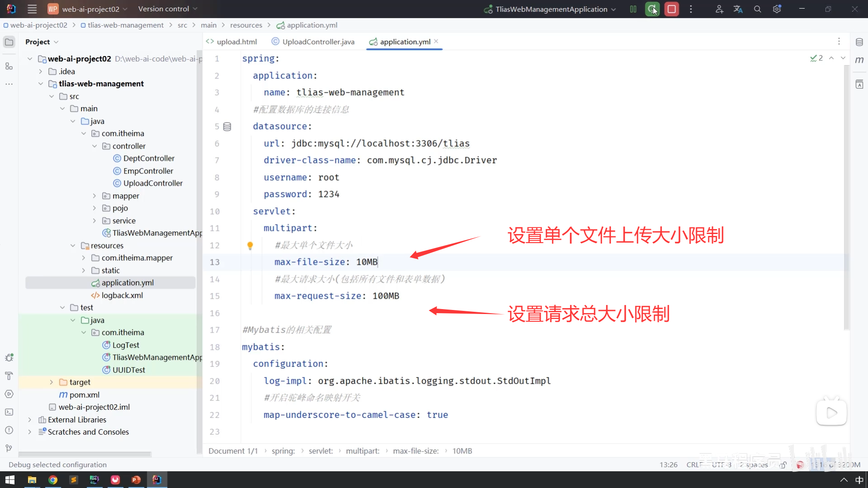Click the resources breadcrumb link

pyautogui.click(x=246, y=25)
